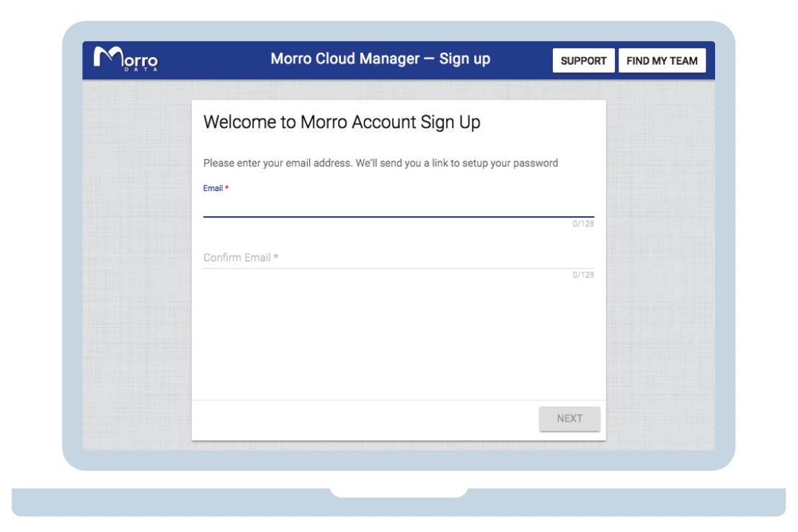Screen dimensions: 798x532
Task: Click the 0/128 counter under Email field
Action: [583, 223]
